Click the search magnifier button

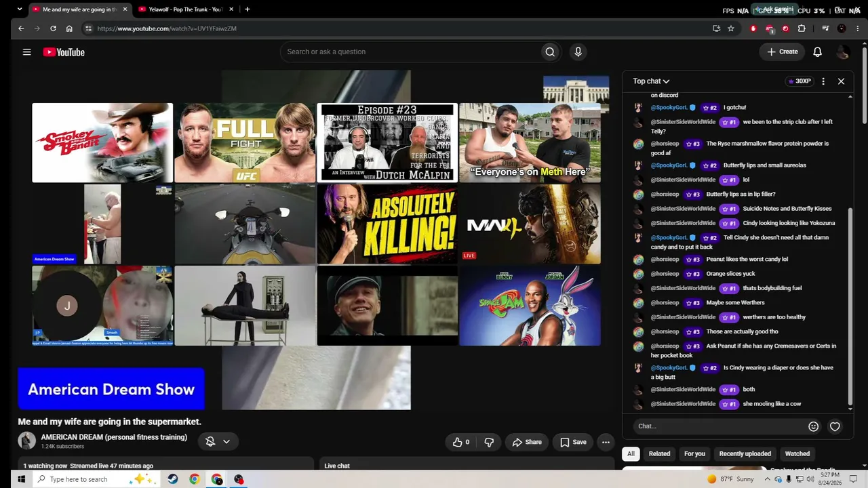pos(550,52)
